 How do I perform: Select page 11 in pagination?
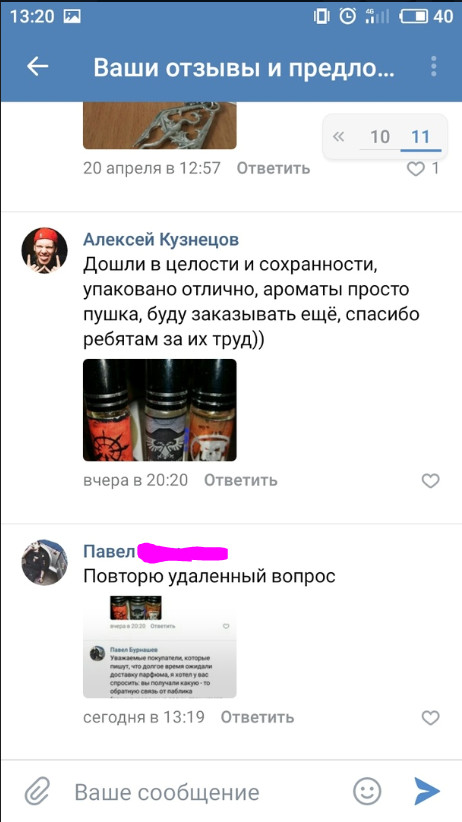pyautogui.click(x=421, y=137)
